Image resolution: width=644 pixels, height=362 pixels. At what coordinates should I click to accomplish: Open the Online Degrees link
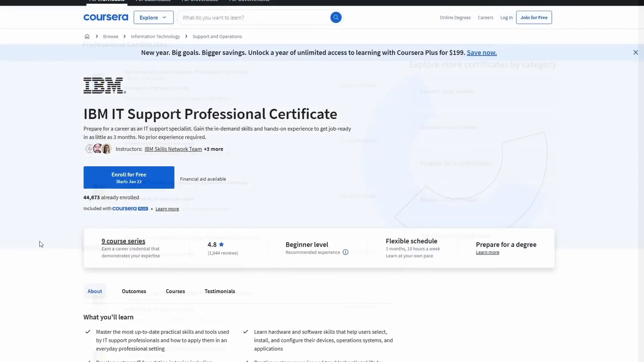pos(455,17)
